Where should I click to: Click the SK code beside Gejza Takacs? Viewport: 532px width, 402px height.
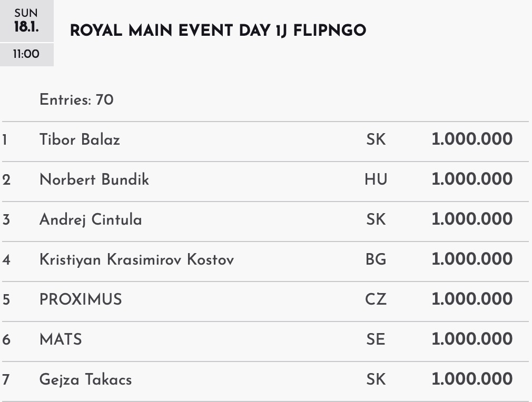tap(376, 379)
